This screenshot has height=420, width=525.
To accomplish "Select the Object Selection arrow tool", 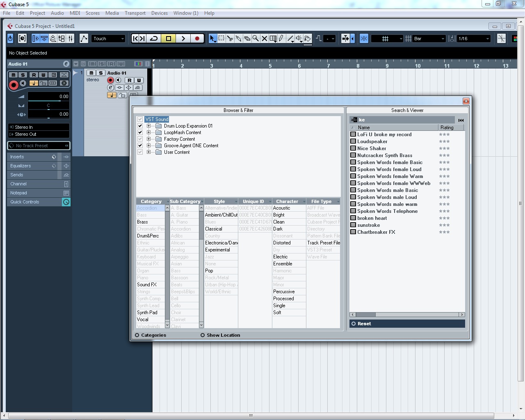I will pyautogui.click(x=212, y=39).
